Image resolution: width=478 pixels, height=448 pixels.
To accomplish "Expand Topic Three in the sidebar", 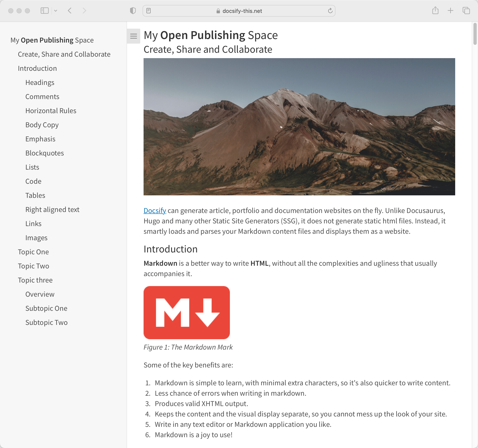I will pos(35,280).
